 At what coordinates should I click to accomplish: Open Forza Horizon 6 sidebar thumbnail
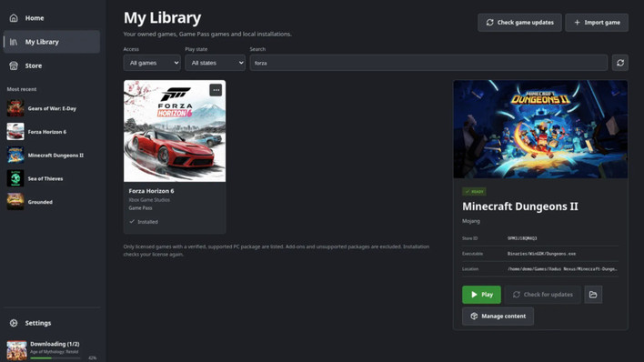(x=15, y=132)
